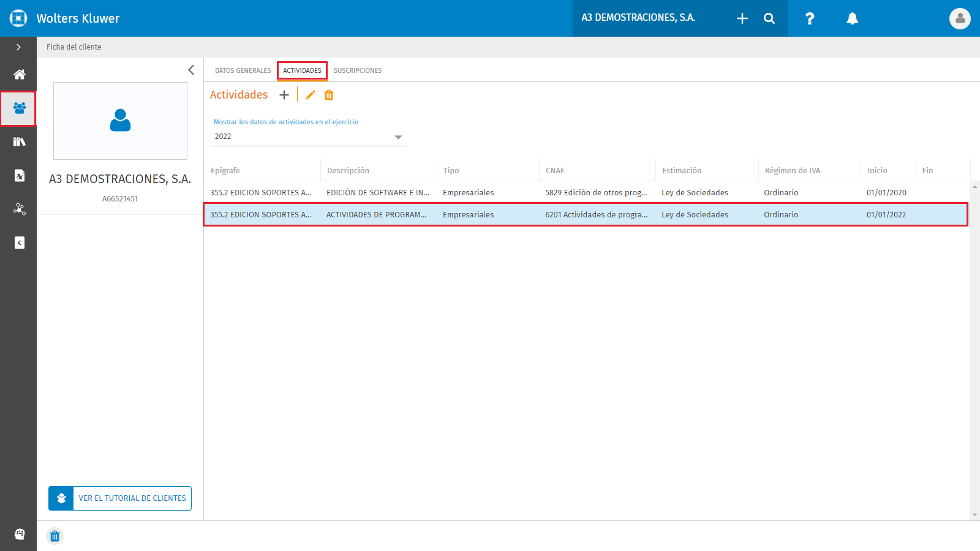Expand the left sidebar navigation chevron
980x551 pixels.
click(x=18, y=47)
